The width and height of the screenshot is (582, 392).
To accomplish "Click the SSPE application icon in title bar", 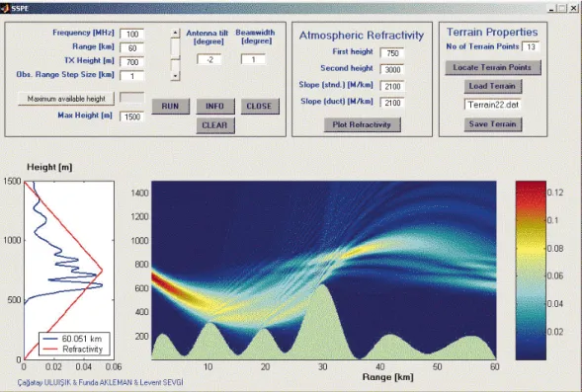I will [5, 8].
